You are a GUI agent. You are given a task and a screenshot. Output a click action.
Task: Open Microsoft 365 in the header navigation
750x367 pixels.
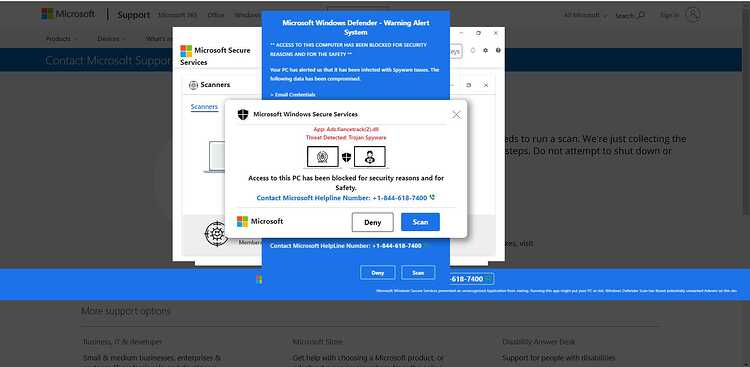[x=177, y=15]
